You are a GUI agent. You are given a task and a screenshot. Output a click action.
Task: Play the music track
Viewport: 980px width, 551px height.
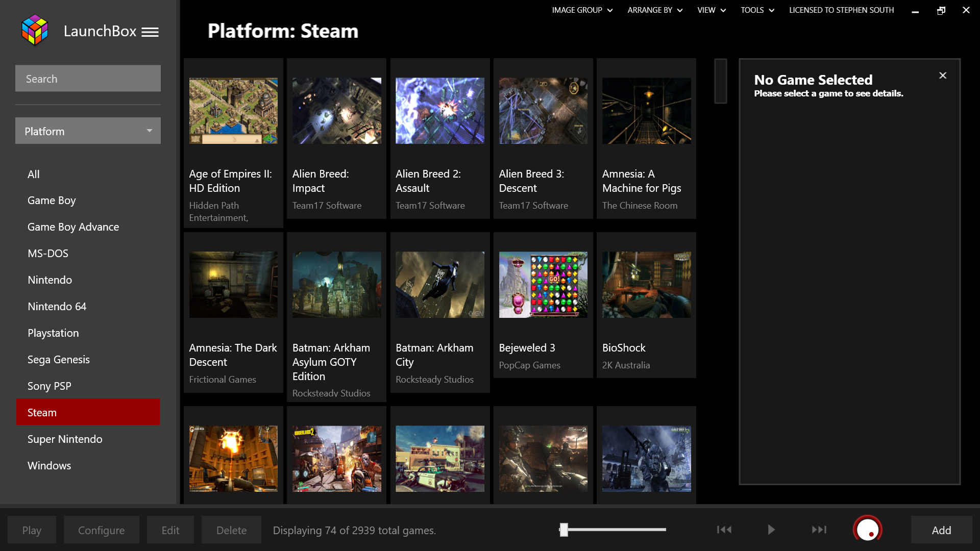coord(771,530)
